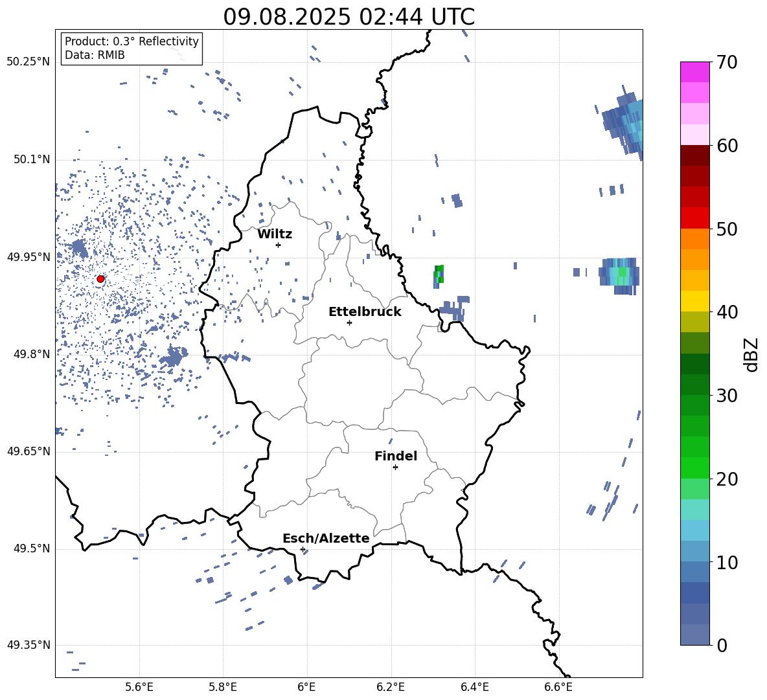Click the 09.08.2025 02:44 UTC title
767x700 pixels.
tap(349, 17)
